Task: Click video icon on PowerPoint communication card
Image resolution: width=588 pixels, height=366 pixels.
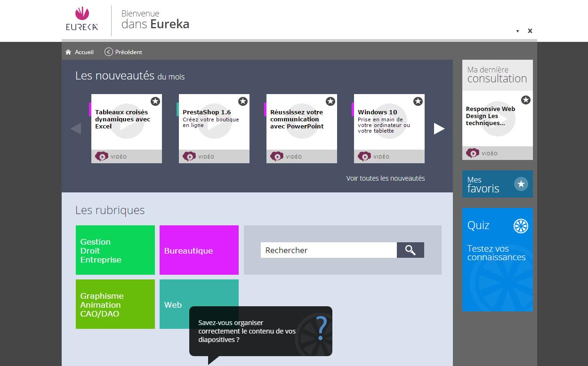Action: [x=277, y=156]
